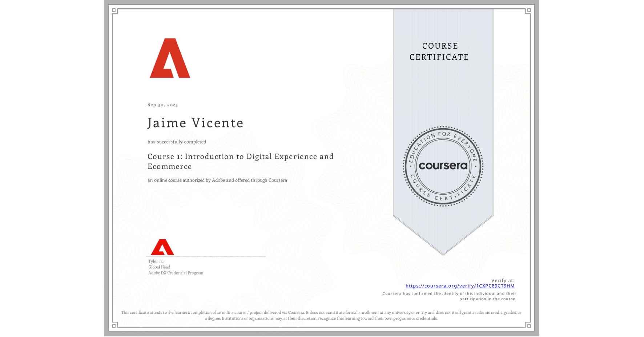
Task: Click the large Adobe logo at top
Action: pos(170,58)
